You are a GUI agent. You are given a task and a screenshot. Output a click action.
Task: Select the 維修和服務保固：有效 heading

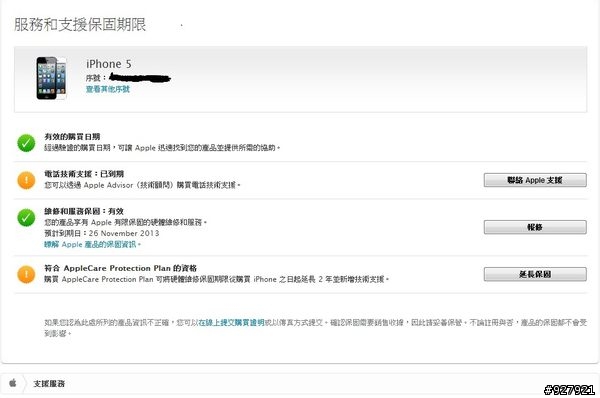pyautogui.click(x=84, y=211)
